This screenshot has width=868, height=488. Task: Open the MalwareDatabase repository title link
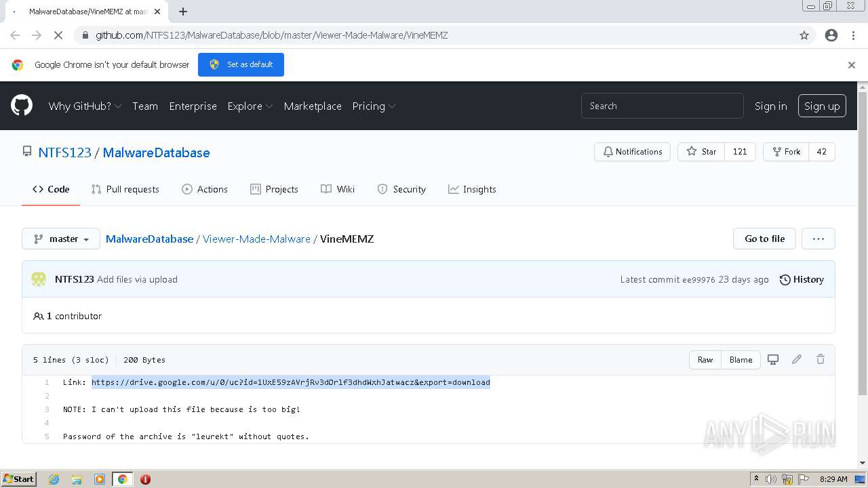pyautogui.click(x=156, y=152)
